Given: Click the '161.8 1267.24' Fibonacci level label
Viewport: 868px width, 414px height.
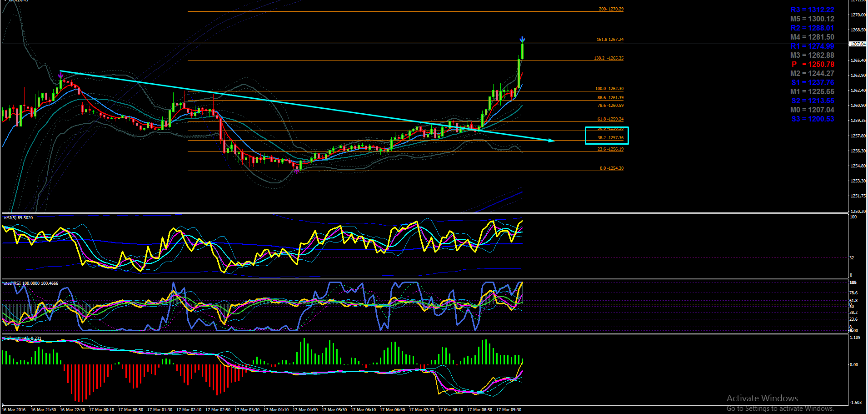Looking at the screenshot, I should click(610, 40).
